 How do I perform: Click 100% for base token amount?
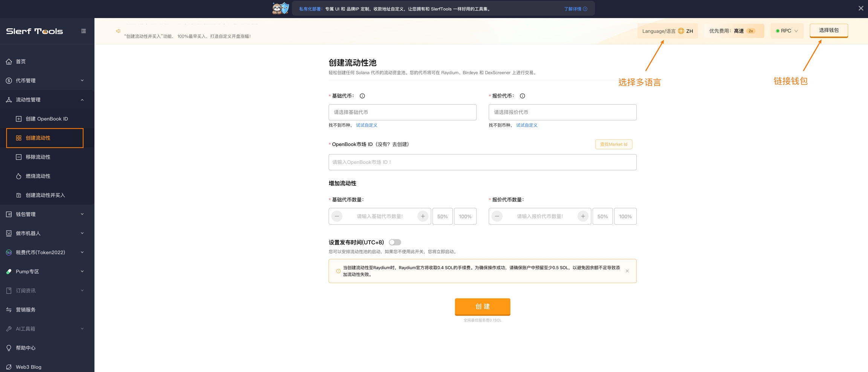(x=465, y=216)
